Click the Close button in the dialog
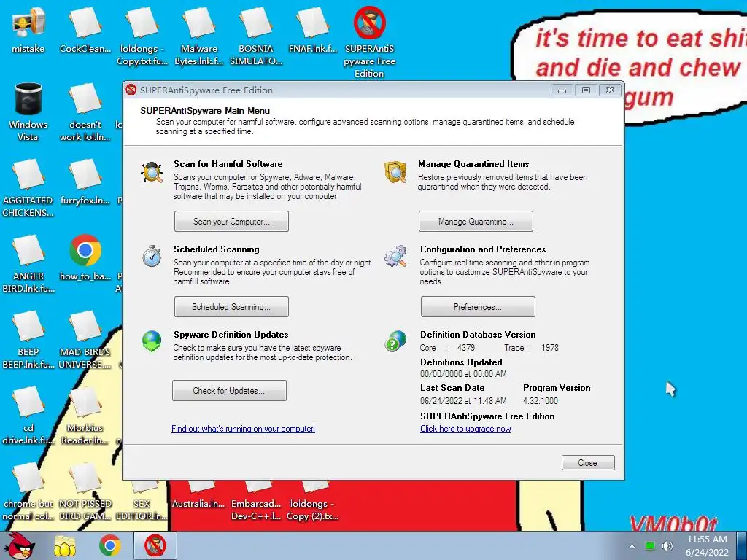 tap(588, 463)
